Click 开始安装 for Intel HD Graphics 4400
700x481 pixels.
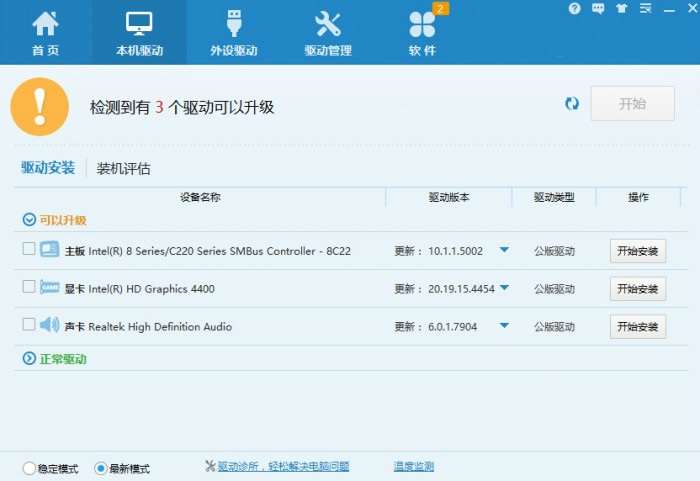pyautogui.click(x=638, y=289)
